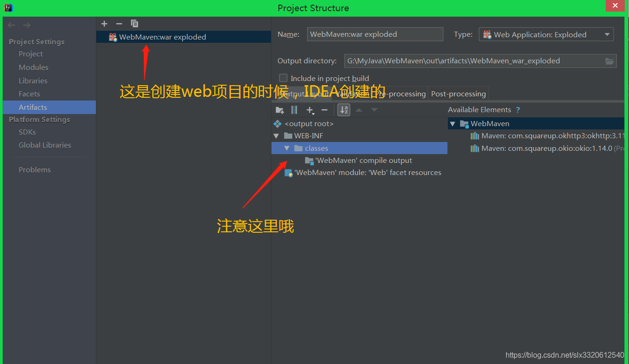Remove selected output layout element
This screenshot has width=629, height=364.
tap(325, 110)
